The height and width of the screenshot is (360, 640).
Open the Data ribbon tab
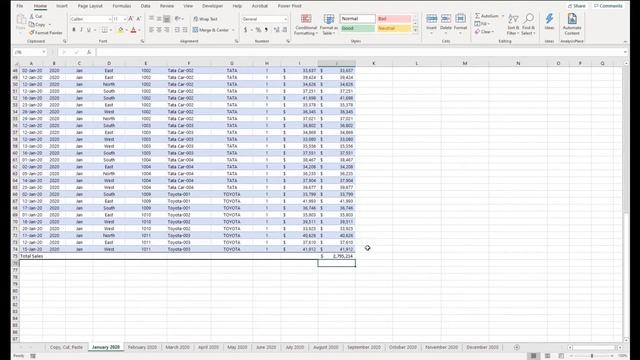145,6
